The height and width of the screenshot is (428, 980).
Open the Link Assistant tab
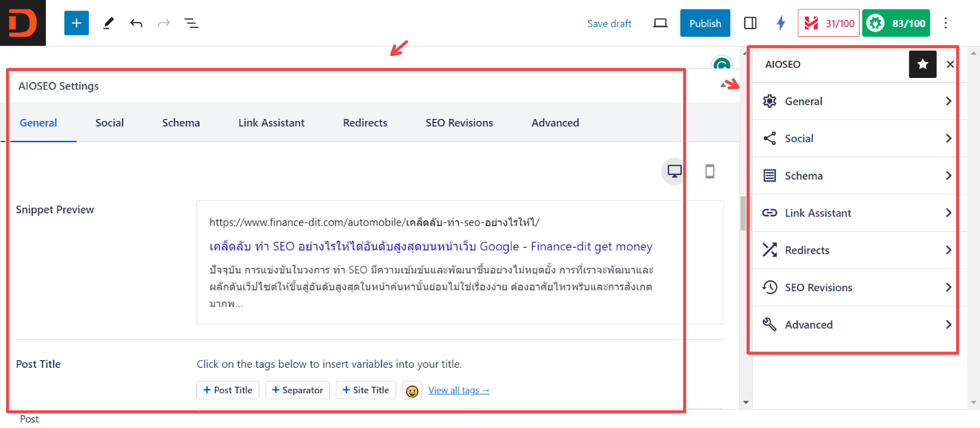[x=272, y=123]
